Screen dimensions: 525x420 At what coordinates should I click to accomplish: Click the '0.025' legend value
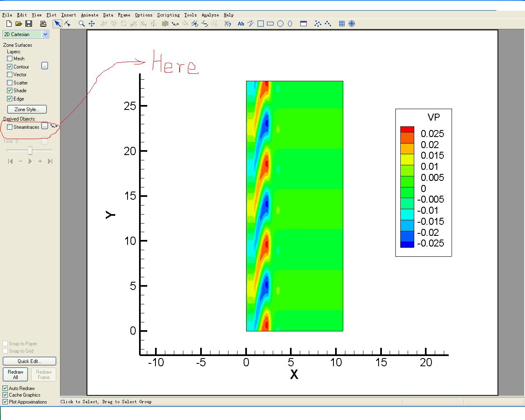(432, 134)
